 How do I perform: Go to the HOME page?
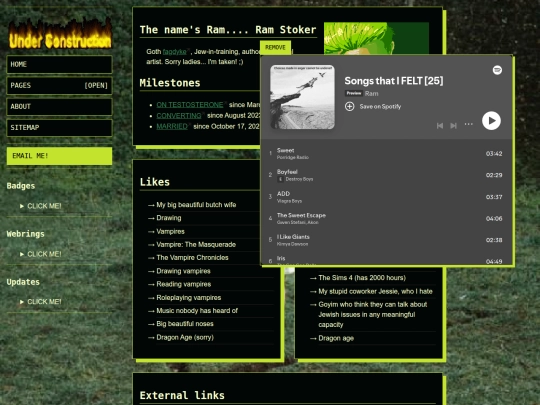[59, 64]
